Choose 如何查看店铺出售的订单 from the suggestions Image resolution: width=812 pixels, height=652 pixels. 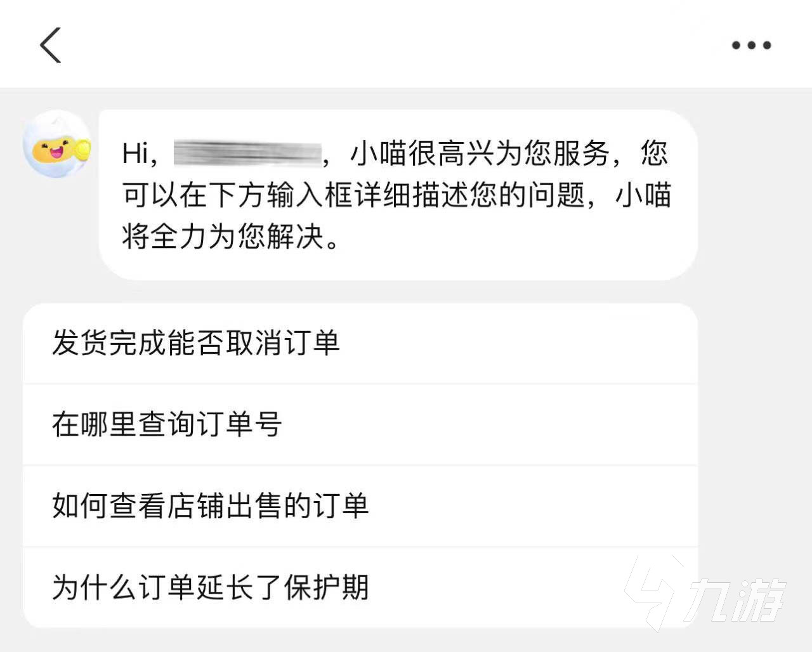[x=211, y=505]
